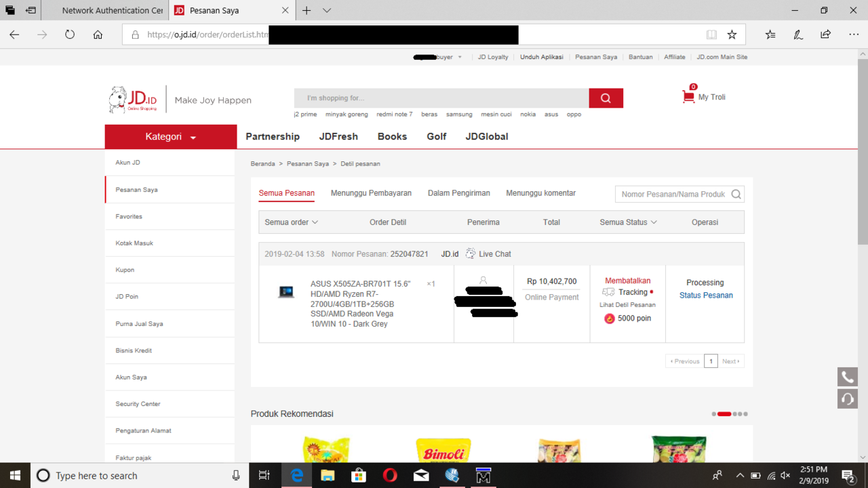Click the redmi note 7 search suggestion

click(x=395, y=115)
